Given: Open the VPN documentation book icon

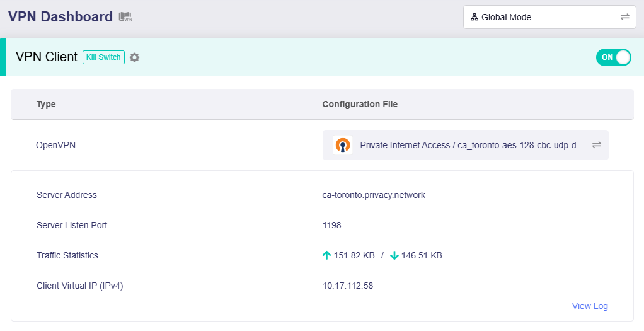Looking at the screenshot, I should (x=125, y=17).
